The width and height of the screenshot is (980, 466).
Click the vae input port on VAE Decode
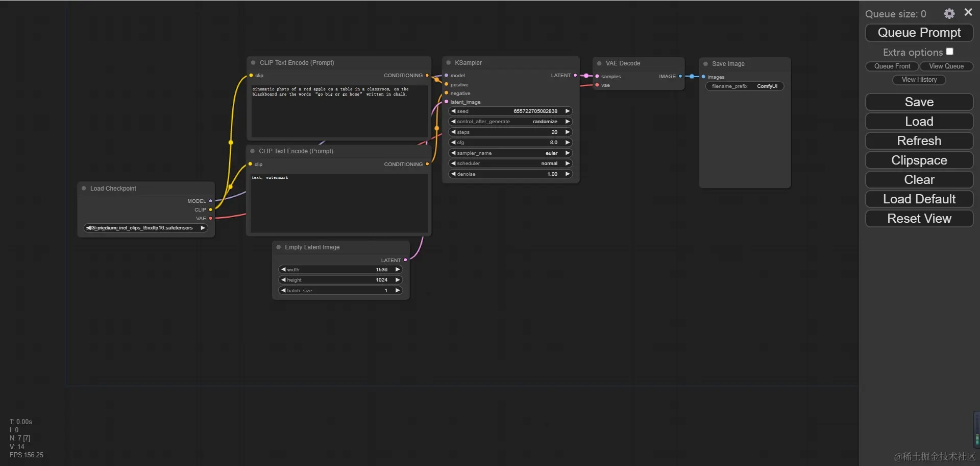[x=597, y=85]
